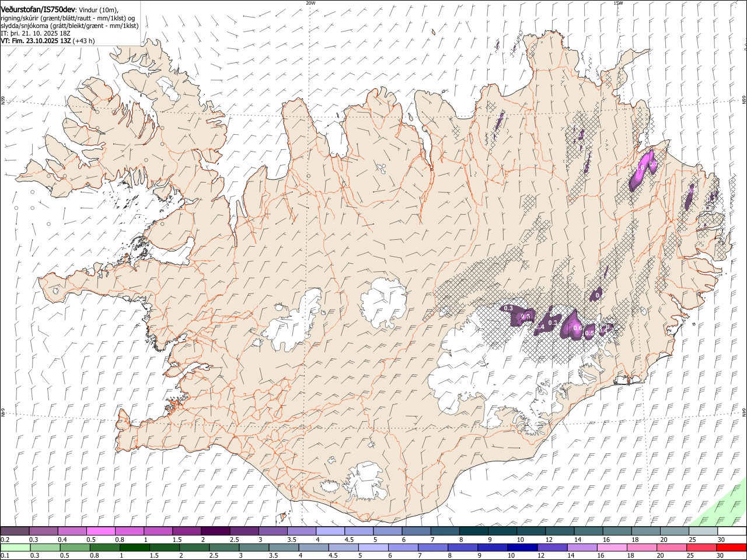Screen dimensions: 747x560
Task: Click the upper legend swatch between 0.2 and 0.3
Action: click(x=15, y=531)
